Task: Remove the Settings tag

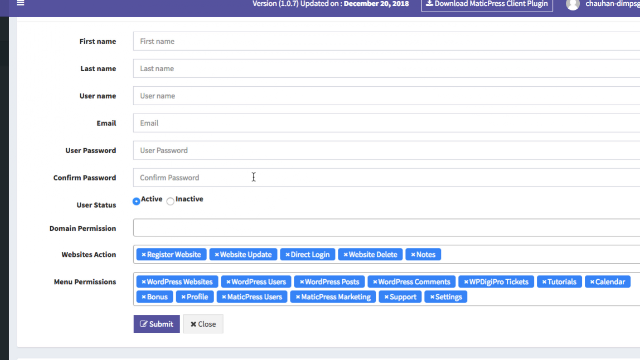Action: click(x=432, y=297)
